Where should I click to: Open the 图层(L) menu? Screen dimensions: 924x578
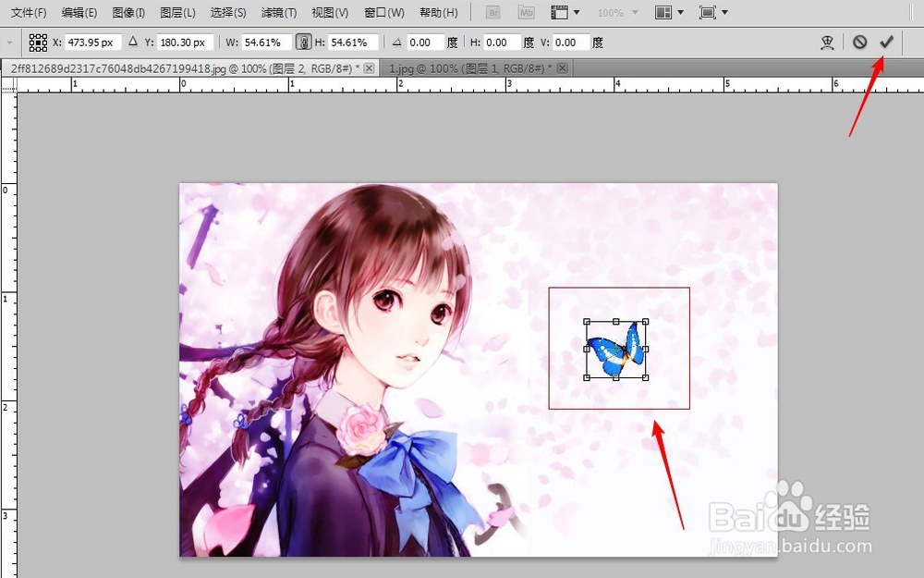pos(177,12)
